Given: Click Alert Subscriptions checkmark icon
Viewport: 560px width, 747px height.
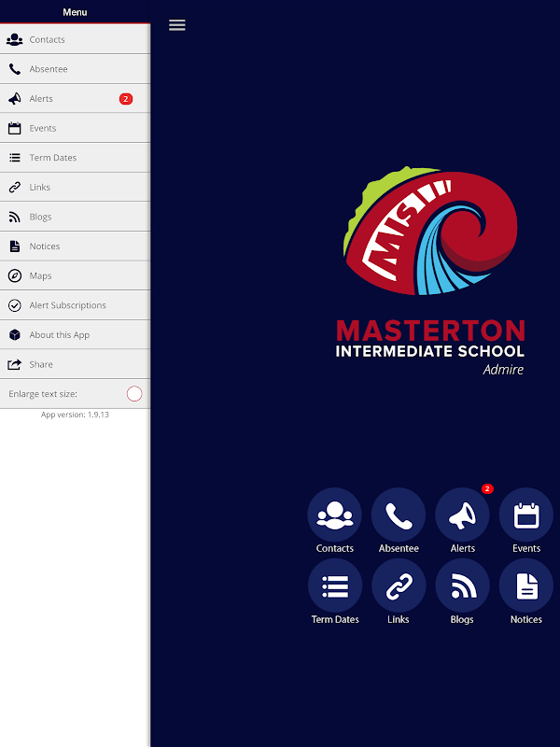Looking at the screenshot, I should coord(15,305).
